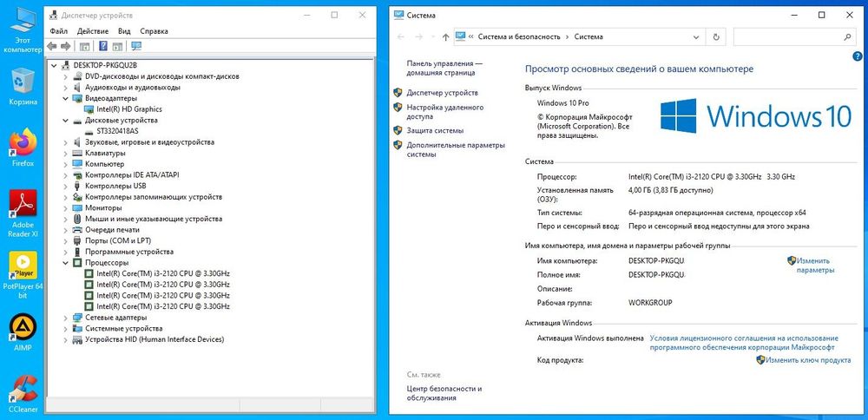Open address bar history dropdown in Система
This screenshot has width=868, height=420.
pyautogui.click(x=696, y=37)
